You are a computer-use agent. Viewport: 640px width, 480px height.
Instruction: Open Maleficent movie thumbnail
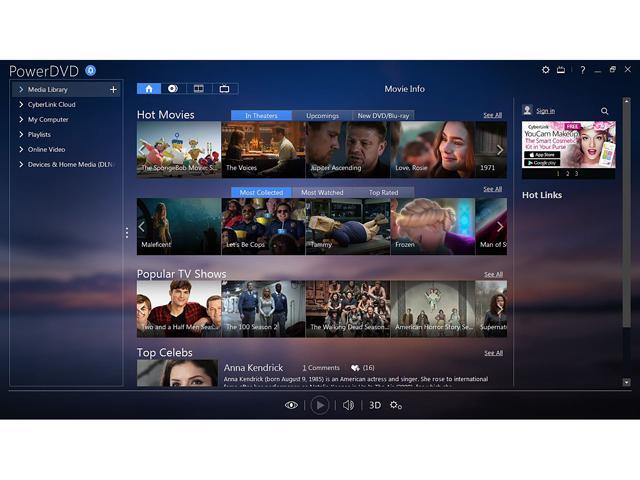(179, 227)
